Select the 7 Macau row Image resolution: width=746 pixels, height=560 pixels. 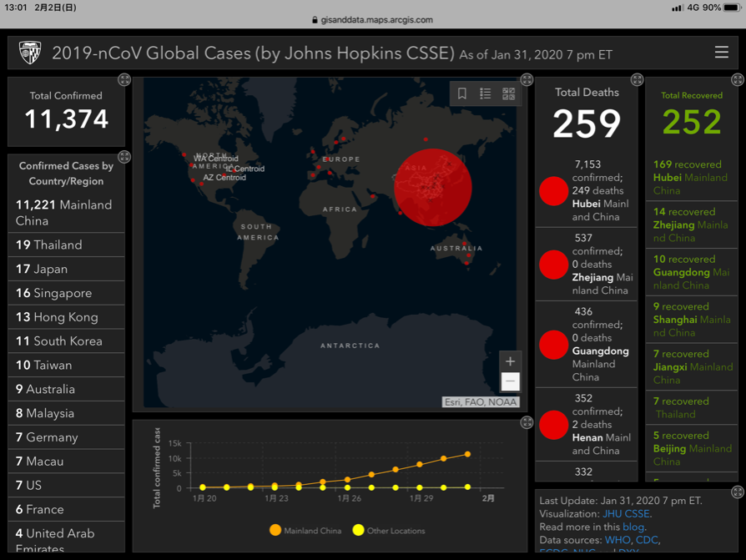point(66,462)
